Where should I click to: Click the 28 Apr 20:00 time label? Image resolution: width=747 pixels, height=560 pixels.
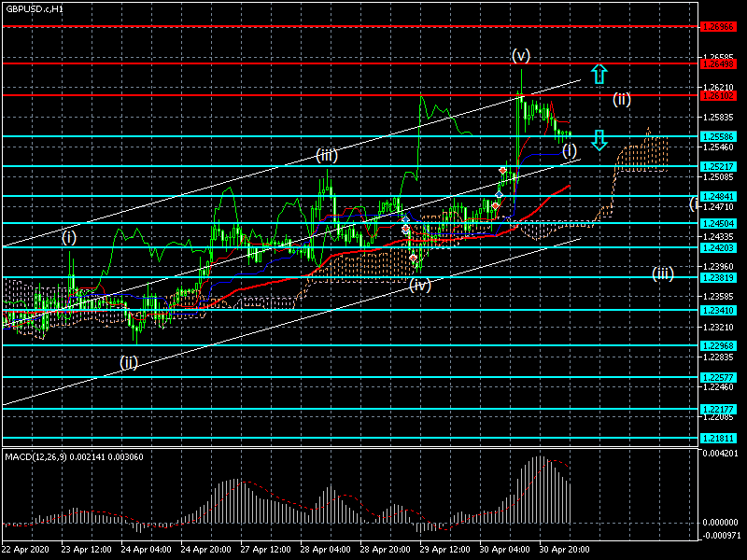tap(386, 550)
